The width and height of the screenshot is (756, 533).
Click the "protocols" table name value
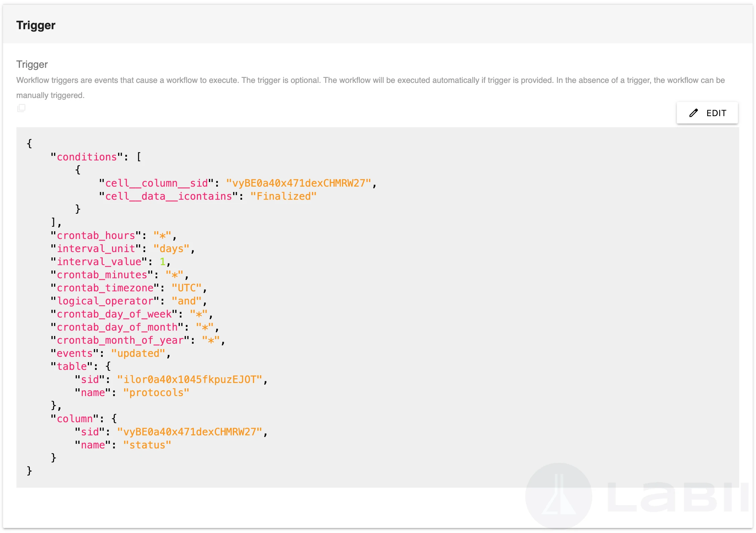click(x=156, y=393)
